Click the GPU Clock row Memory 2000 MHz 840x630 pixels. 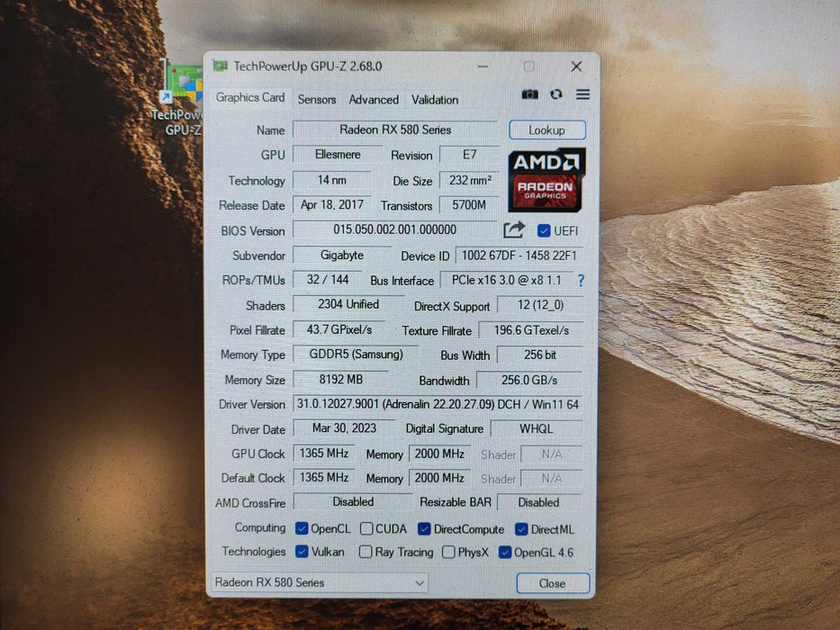[439, 454]
